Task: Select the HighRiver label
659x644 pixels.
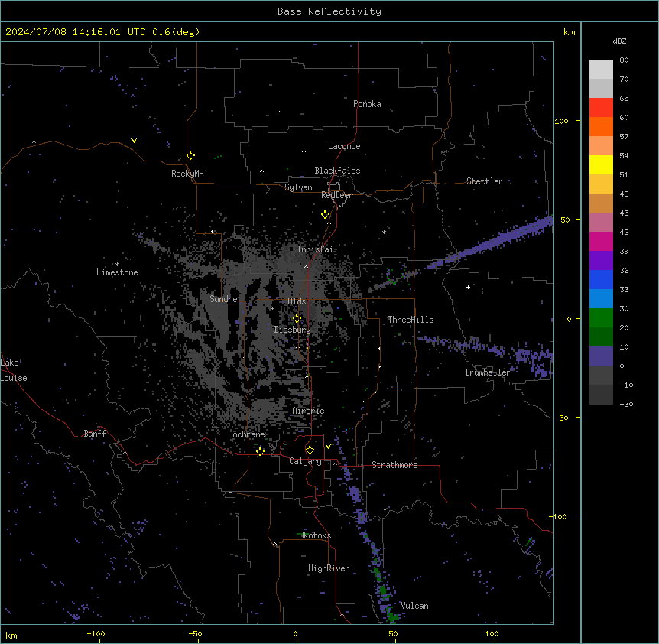Action: [329, 568]
